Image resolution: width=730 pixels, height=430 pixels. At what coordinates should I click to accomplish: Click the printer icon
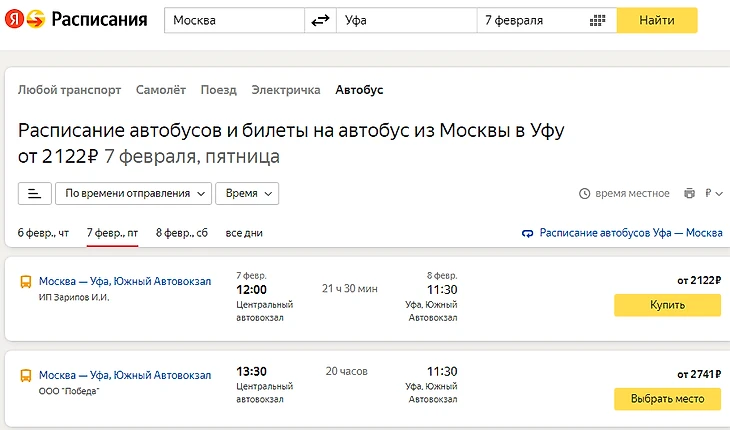tap(689, 193)
